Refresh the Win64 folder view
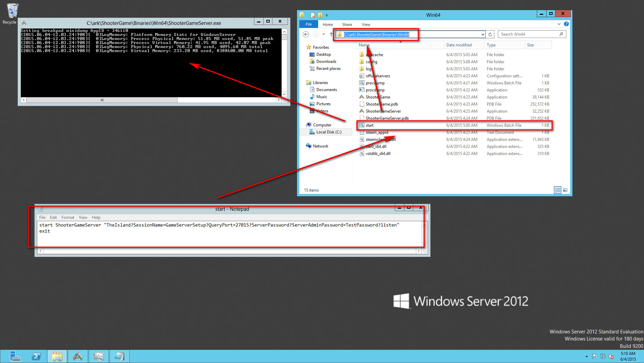This screenshot has height=363, width=644. click(x=490, y=34)
